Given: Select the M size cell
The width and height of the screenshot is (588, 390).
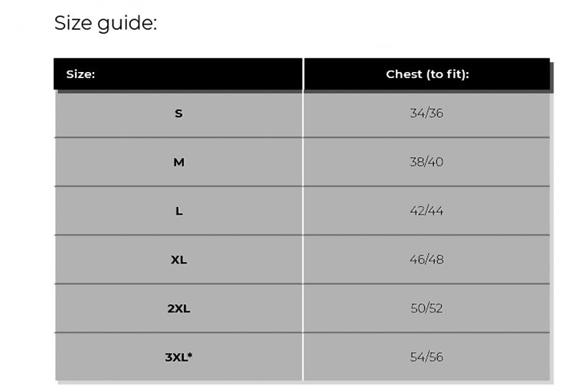Looking at the screenshot, I should point(178,162).
